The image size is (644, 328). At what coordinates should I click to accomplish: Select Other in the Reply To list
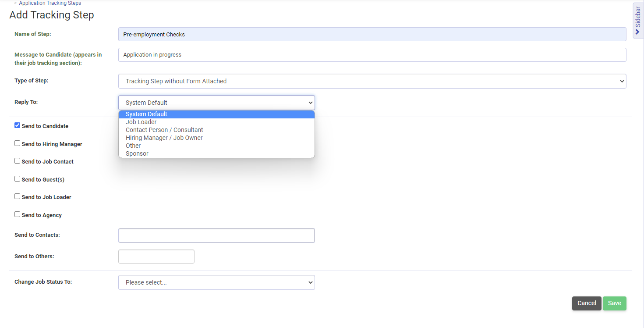pos(133,146)
